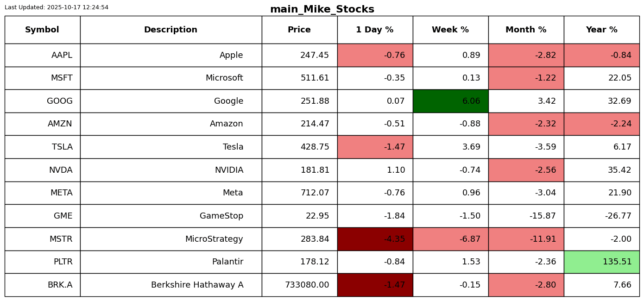Screen dimensions: 644x301
Task: Click the red Apple Year % cell
Action: pyautogui.click(x=601, y=55)
